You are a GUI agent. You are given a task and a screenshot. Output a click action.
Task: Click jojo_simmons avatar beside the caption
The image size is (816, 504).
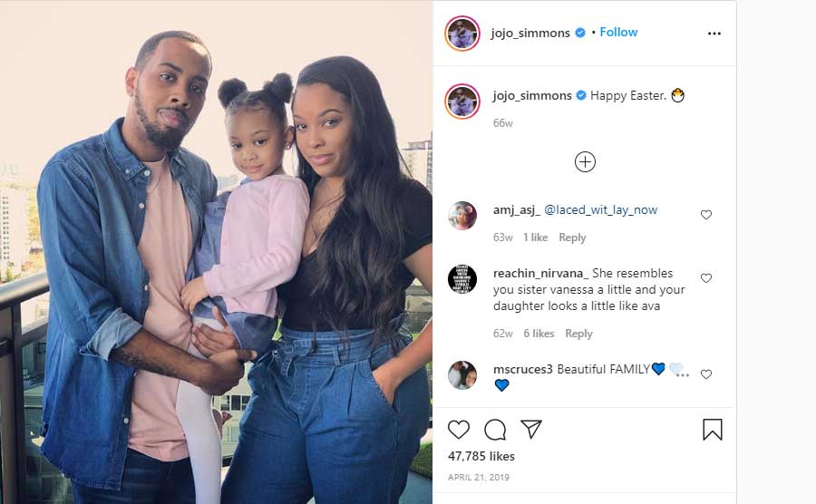click(x=462, y=101)
